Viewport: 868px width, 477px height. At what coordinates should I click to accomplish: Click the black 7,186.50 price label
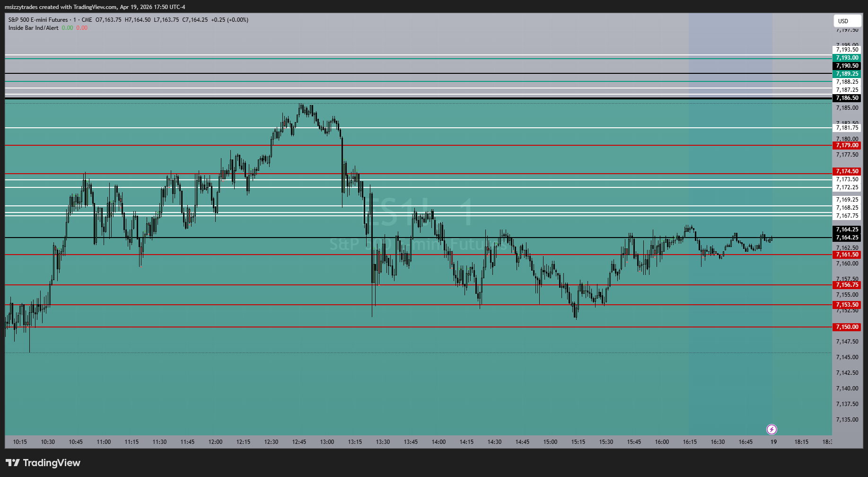tap(847, 98)
